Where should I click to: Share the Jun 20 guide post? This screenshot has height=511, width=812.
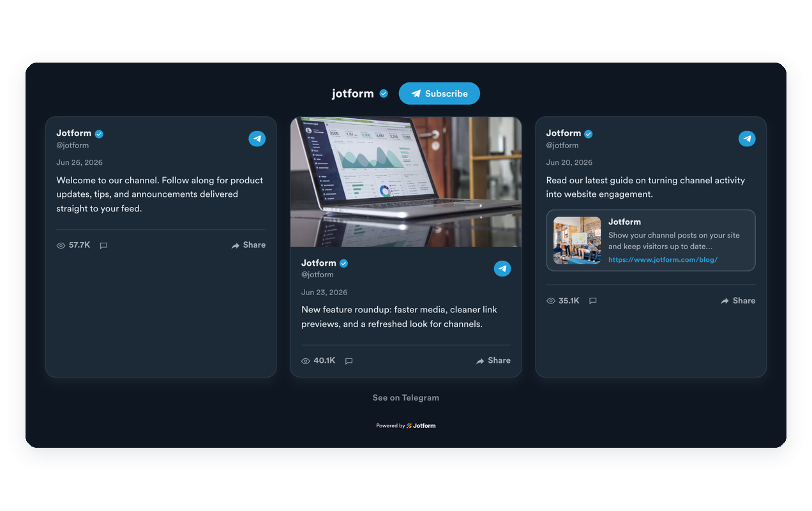tap(738, 301)
